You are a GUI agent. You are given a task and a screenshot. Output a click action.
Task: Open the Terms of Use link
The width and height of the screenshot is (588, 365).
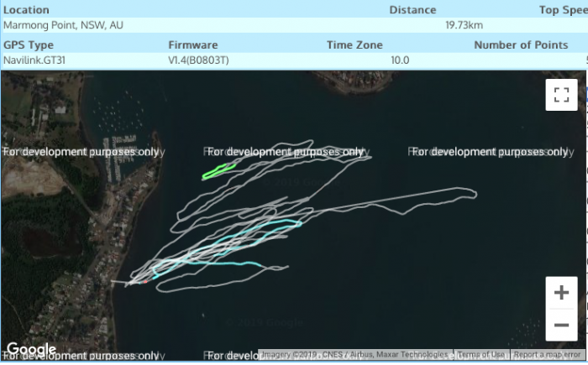click(481, 355)
